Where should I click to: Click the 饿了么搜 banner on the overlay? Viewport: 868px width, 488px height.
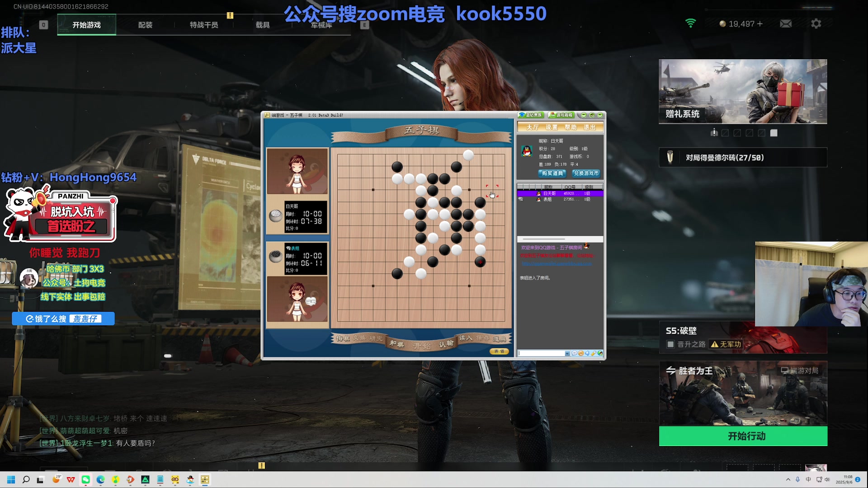(63, 319)
